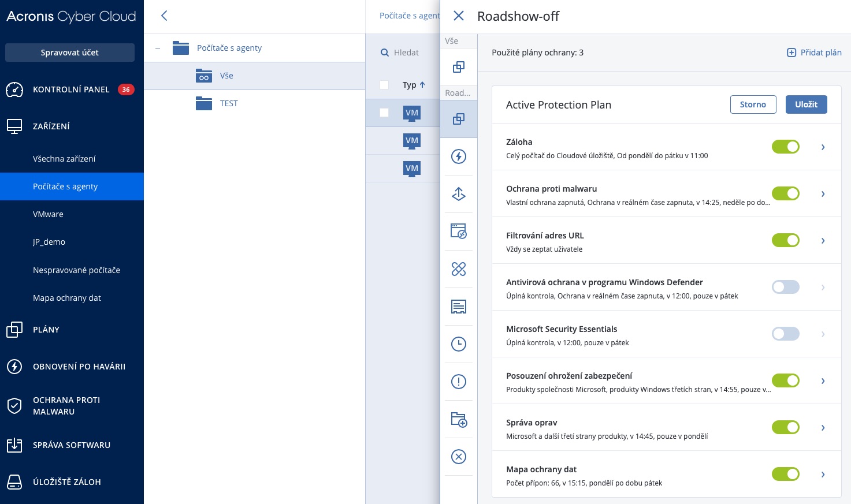The image size is (851, 504).
Task: Go back with the left arrow
Action: click(164, 16)
